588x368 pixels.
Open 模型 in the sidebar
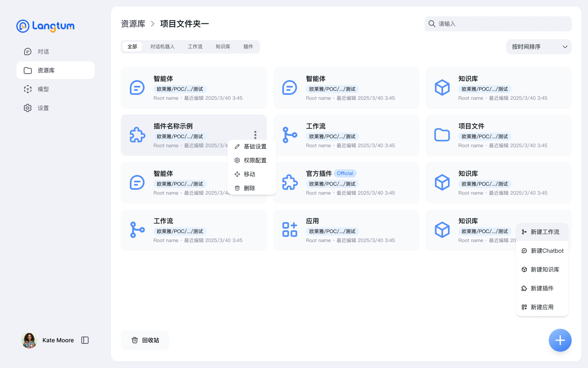coord(43,89)
